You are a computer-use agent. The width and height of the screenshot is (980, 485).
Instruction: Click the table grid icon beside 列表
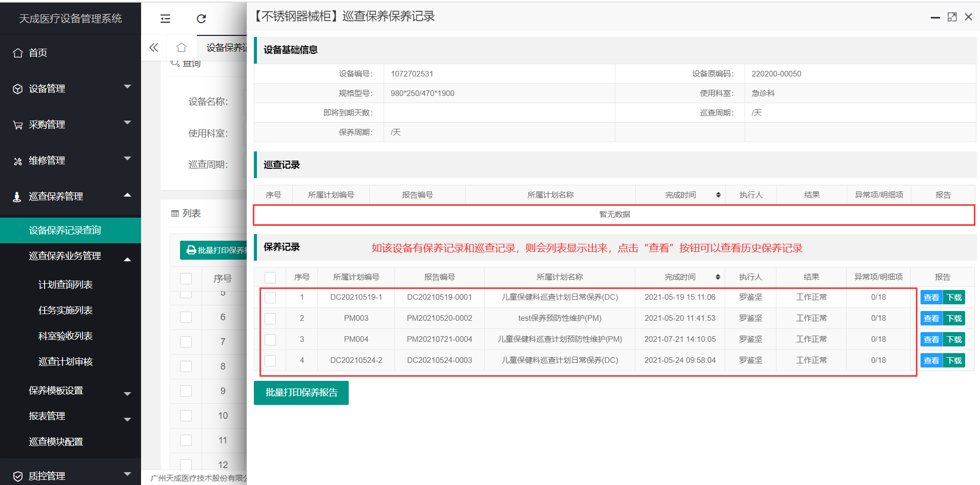pyautogui.click(x=175, y=214)
